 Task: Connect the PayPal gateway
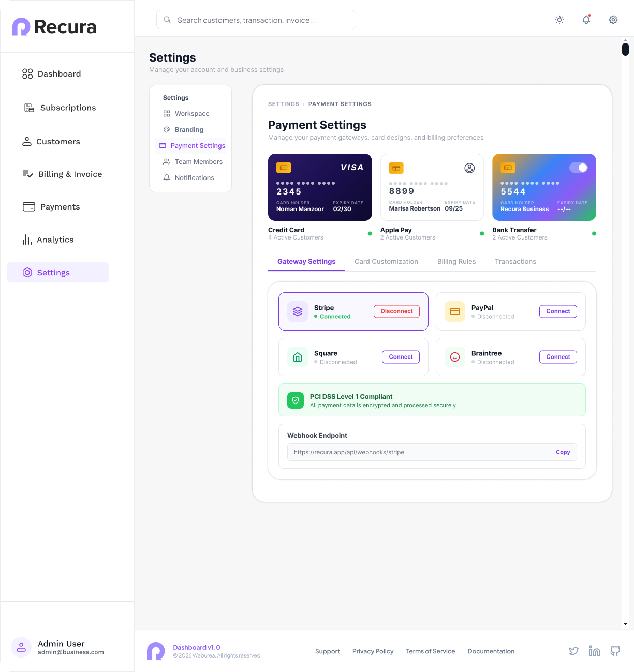click(x=558, y=311)
